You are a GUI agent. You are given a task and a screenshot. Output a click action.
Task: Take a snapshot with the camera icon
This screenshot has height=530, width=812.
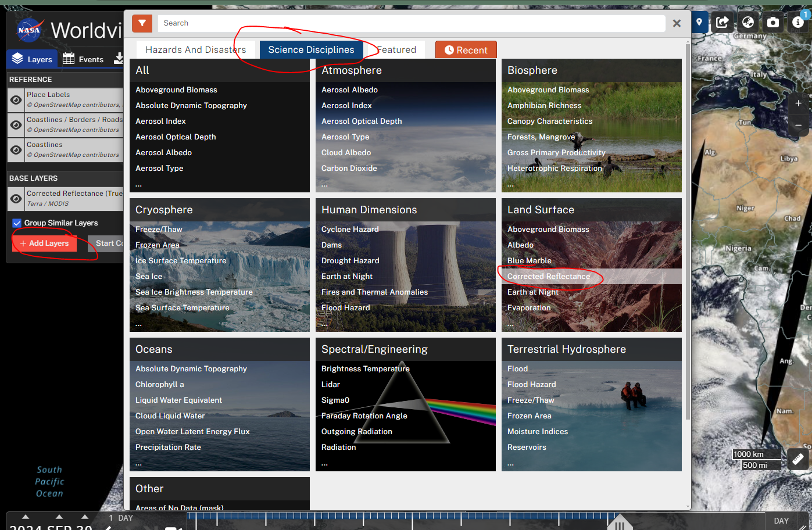point(773,23)
